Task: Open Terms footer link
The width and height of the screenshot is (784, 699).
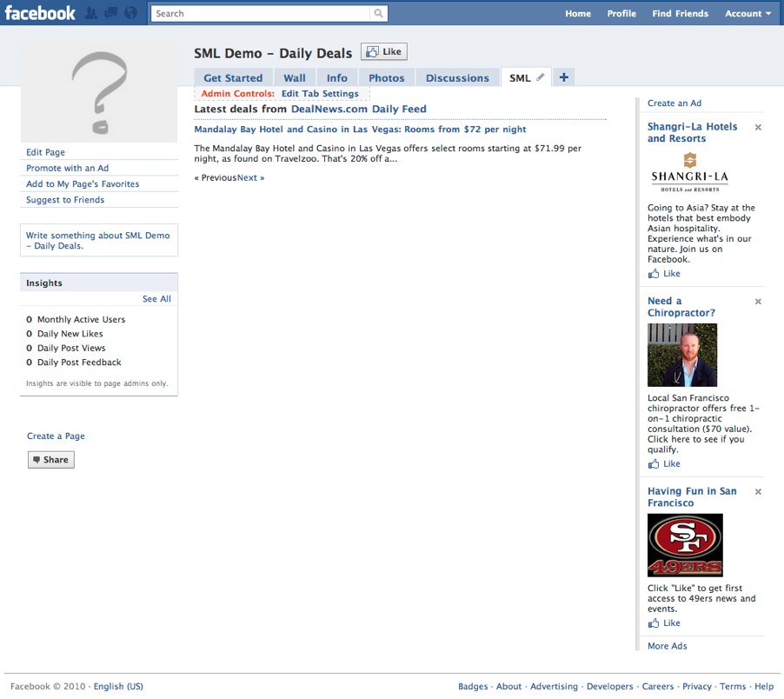Action: pos(733,687)
